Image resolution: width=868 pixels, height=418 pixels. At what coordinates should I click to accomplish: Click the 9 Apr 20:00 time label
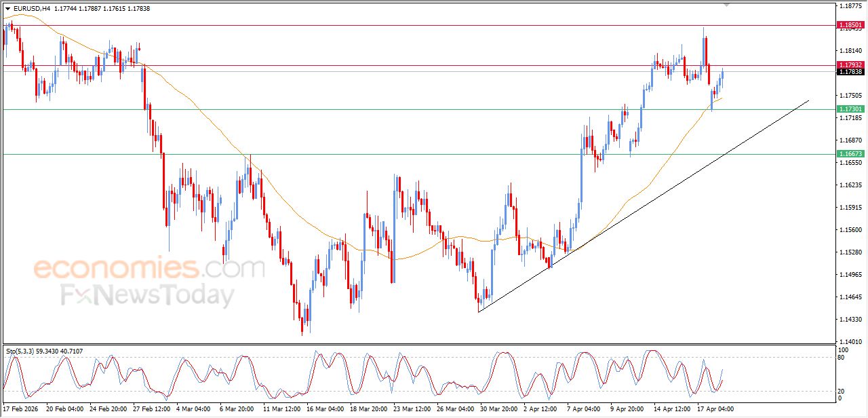pos(627,409)
